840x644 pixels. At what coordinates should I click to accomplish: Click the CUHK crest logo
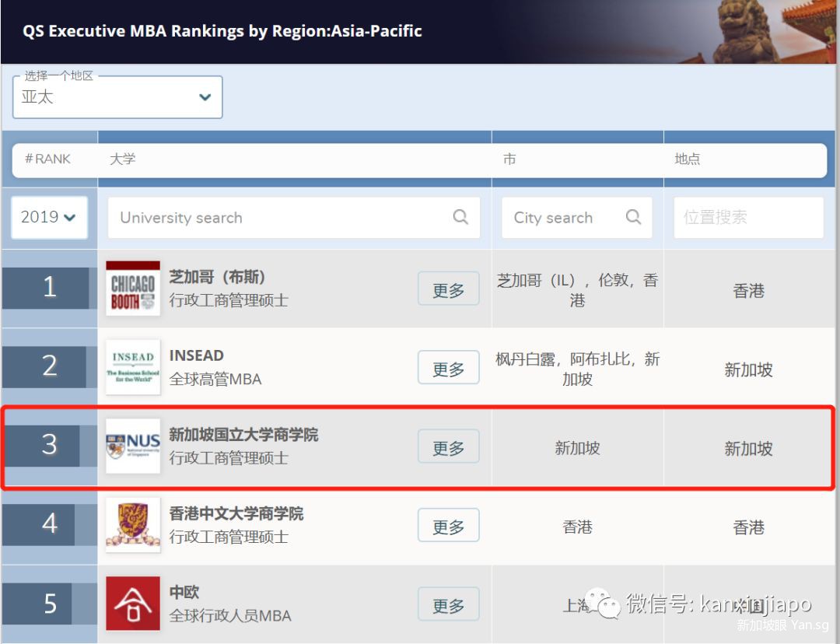[133, 525]
